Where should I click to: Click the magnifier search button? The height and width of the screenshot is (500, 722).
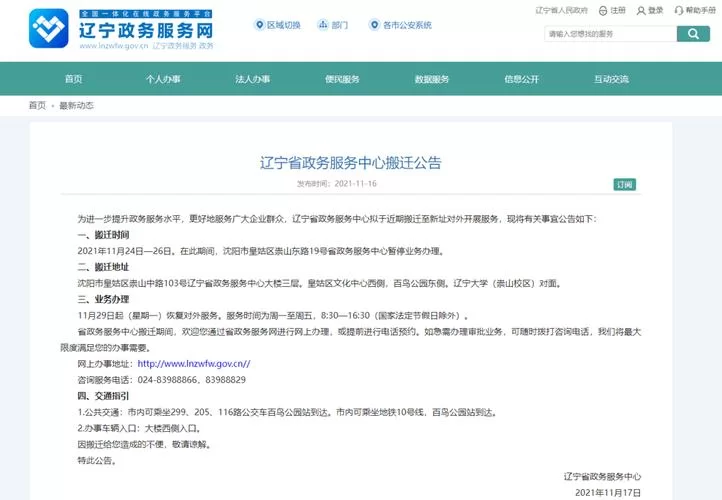coord(693,34)
